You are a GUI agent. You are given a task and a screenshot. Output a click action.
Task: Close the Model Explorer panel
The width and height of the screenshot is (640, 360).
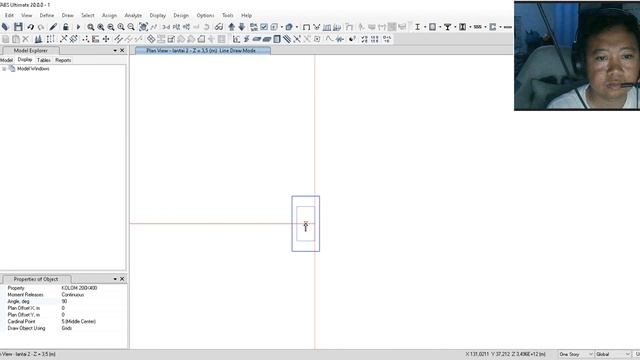coord(122,50)
